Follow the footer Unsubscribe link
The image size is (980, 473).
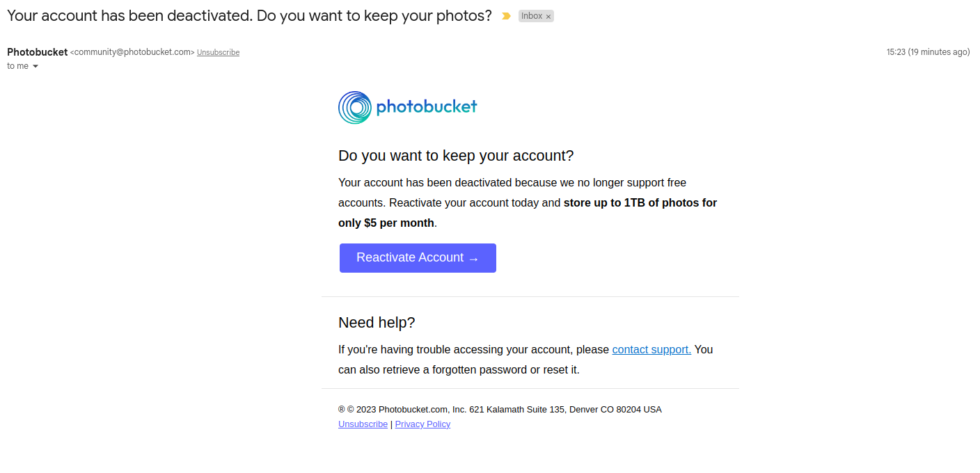click(x=363, y=424)
